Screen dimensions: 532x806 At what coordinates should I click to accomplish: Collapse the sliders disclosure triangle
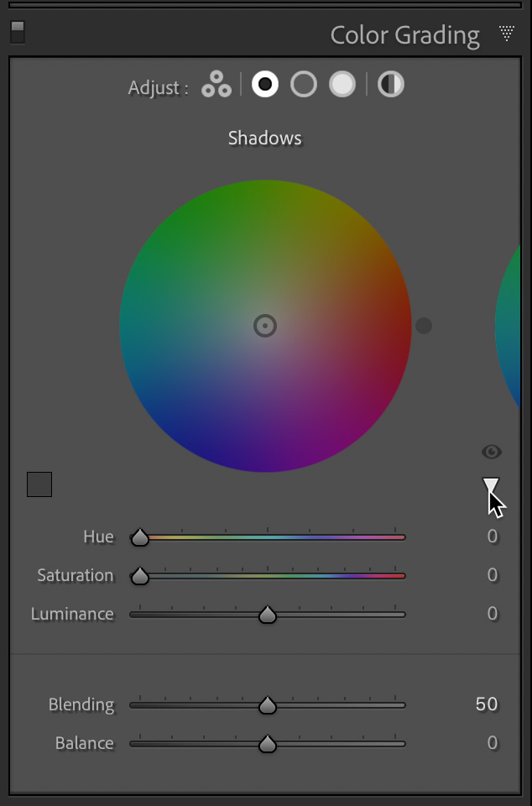click(491, 484)
